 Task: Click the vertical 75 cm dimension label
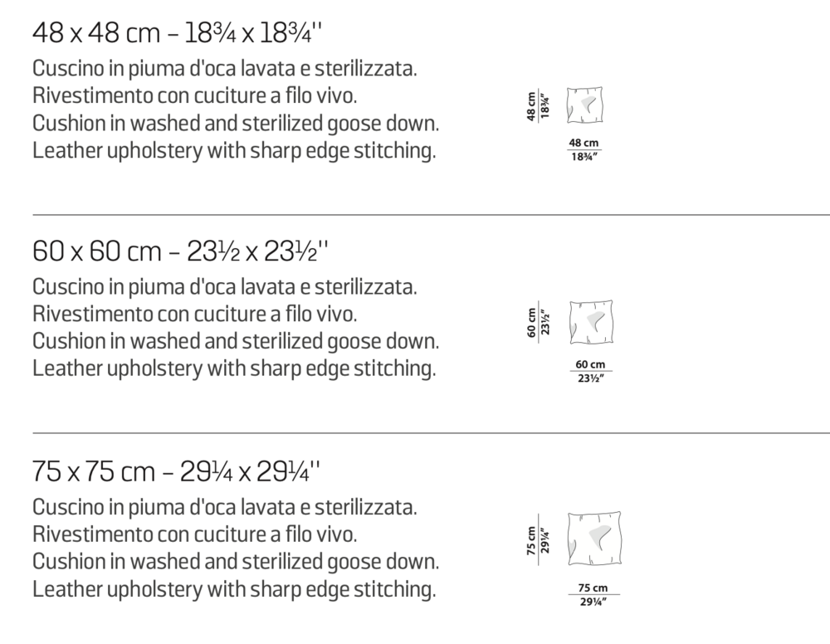[531, 539]
